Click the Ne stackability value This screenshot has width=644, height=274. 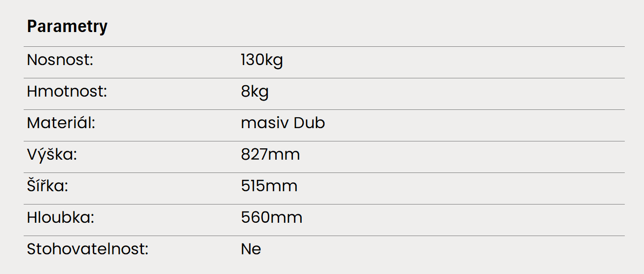[251, 249]
